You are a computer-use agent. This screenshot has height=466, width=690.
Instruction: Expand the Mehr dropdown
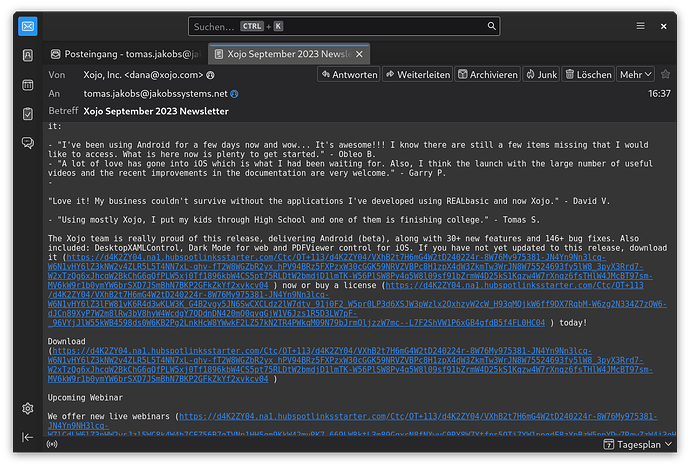pos(635,74)
